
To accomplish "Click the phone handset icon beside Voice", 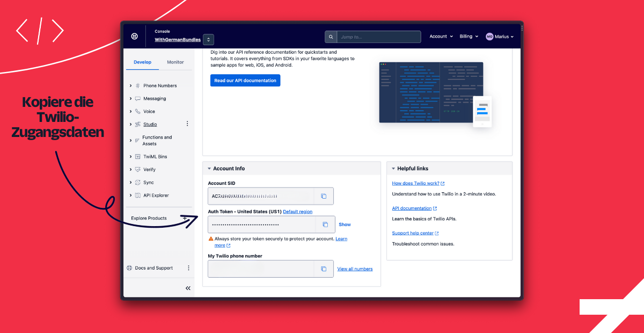I will click(138, 112).
